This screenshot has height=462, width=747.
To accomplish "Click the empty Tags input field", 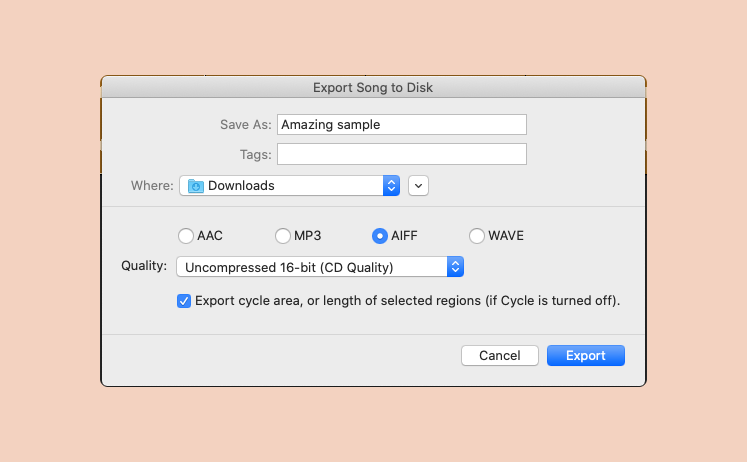I will coord(402,154).
